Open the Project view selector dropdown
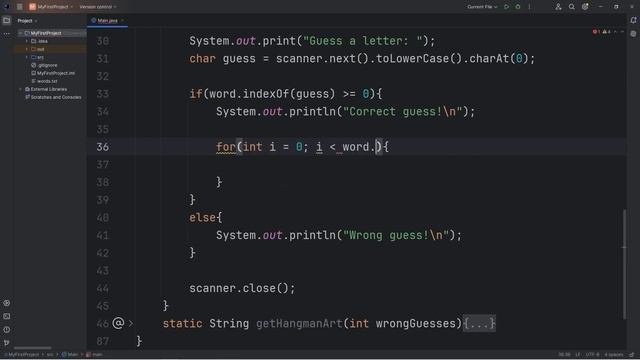The width and height of the screenshot is (640, 360). 27,21
